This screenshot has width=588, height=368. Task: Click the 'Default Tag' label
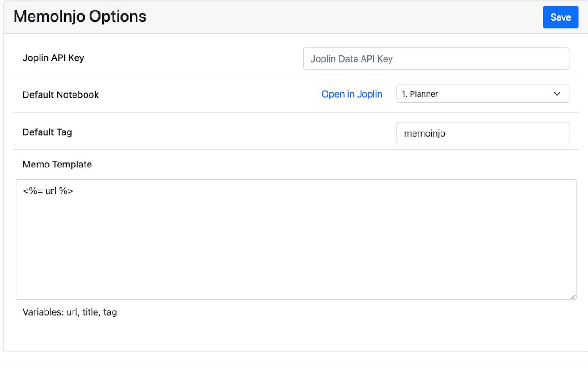coord(47,132)
